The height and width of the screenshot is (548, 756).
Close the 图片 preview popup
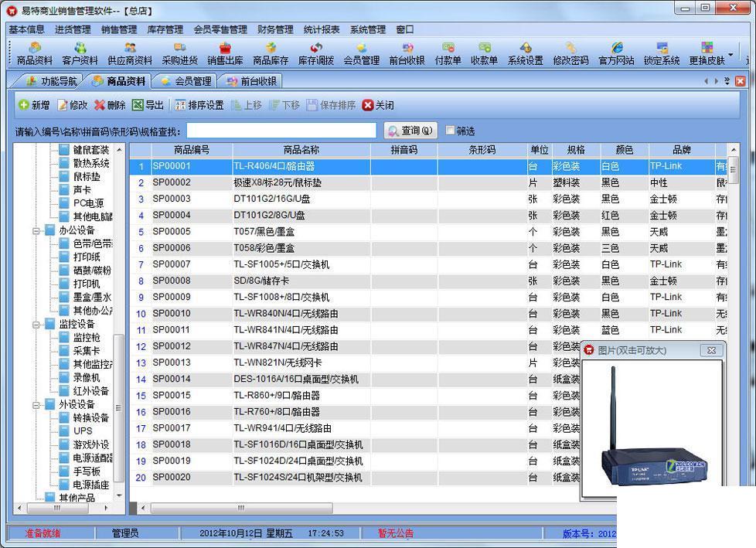711,350
